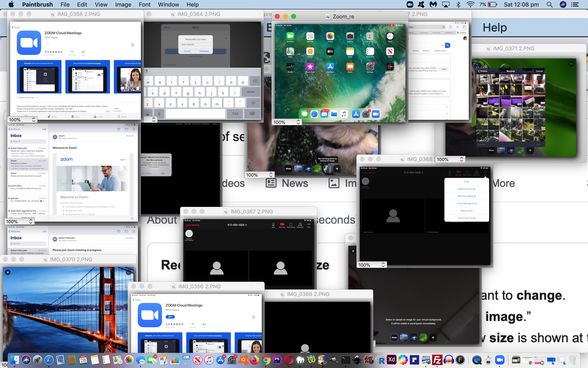Image resolution: width=588 pixels, height=368 pixels.
Task: Open System Preferences in the Dock
Action: [x=232, y=360]
